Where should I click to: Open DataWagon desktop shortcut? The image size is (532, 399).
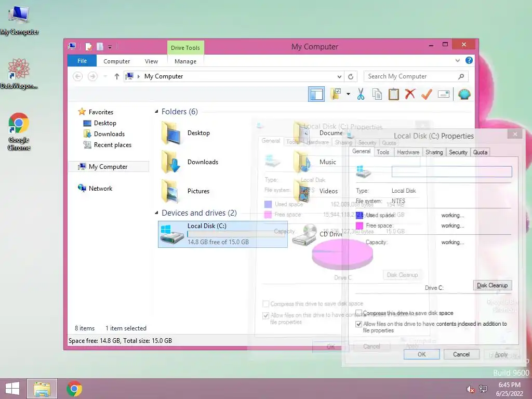(x=19, y=74)
